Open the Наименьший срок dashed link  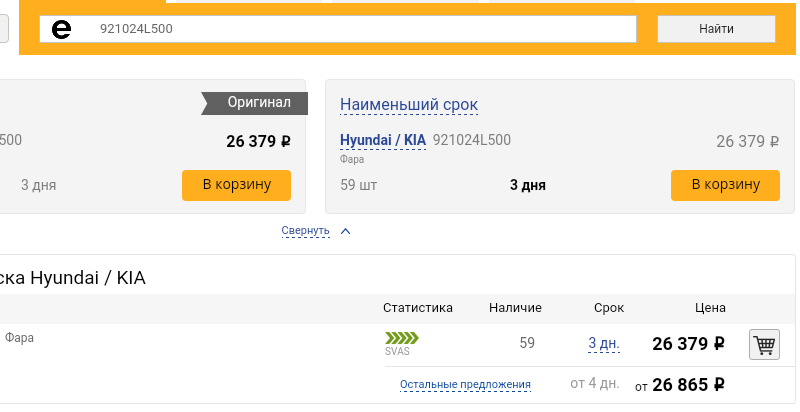[409, 105]
